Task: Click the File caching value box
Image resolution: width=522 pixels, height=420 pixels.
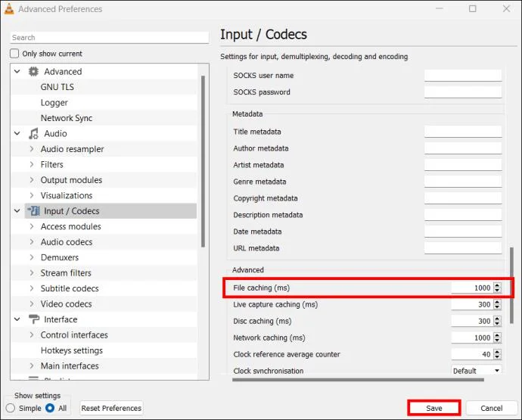Action: pos(472,288)
